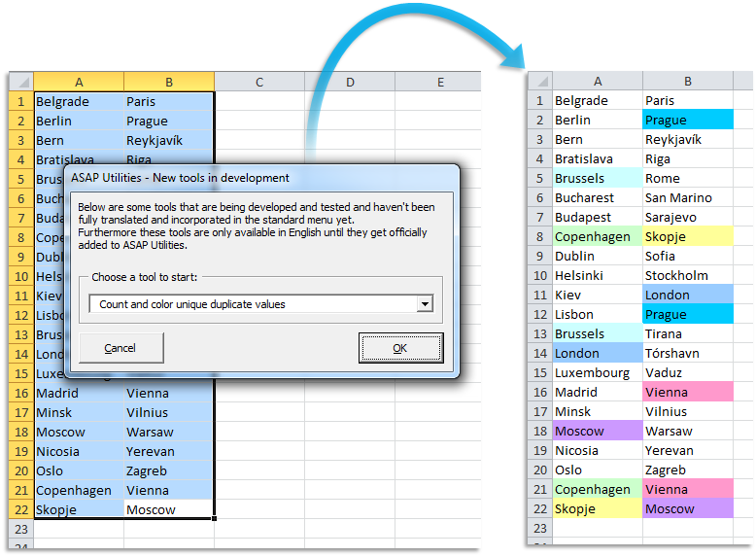Select row 18 header in right sheet
The height and width of the screenshot is (557, 756).
click(540, 431)
